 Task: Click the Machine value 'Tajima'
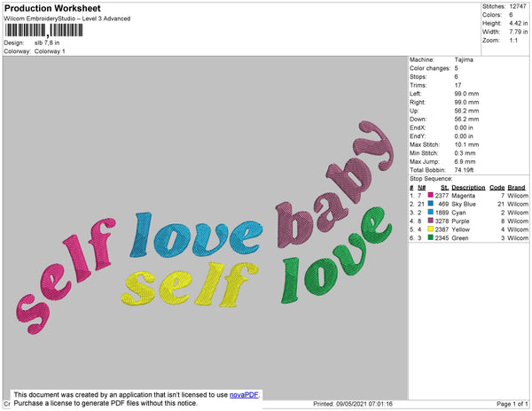(x=464, y=60)
